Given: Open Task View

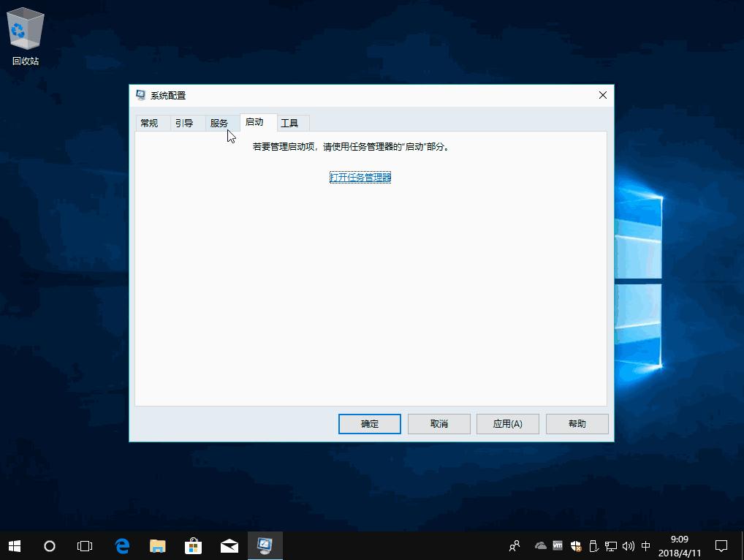Looking at the screenshot, I should (x=84, y=545).
